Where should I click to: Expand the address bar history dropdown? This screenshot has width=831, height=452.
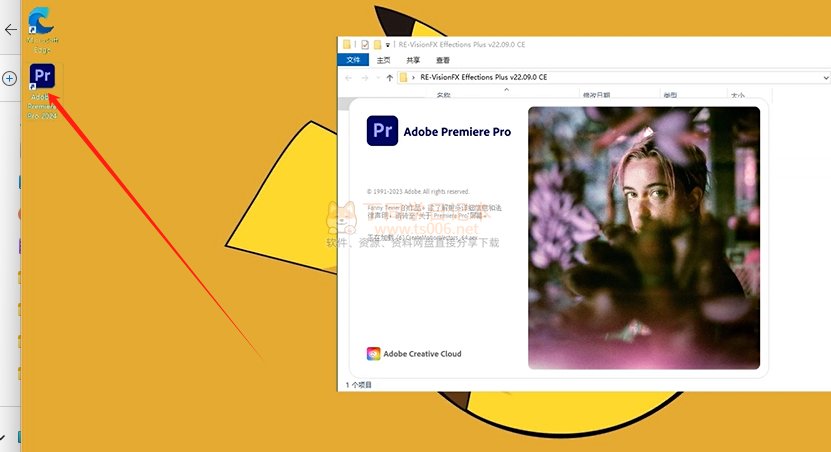pos(826,77)
